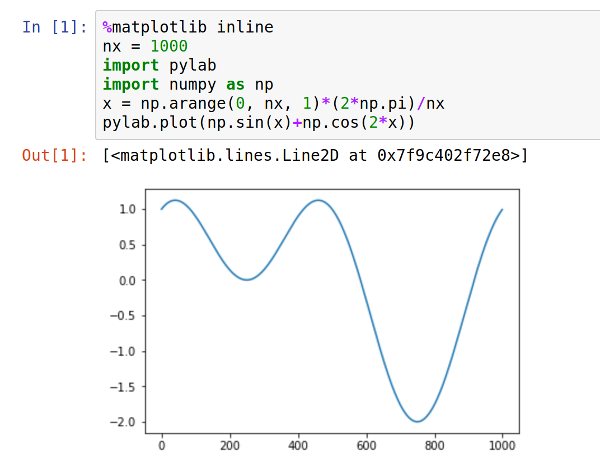Viewport: 600px width, 470px height.
Task: Click the 1.0 y-axis tick label
Action: click(x=127, y=209)
